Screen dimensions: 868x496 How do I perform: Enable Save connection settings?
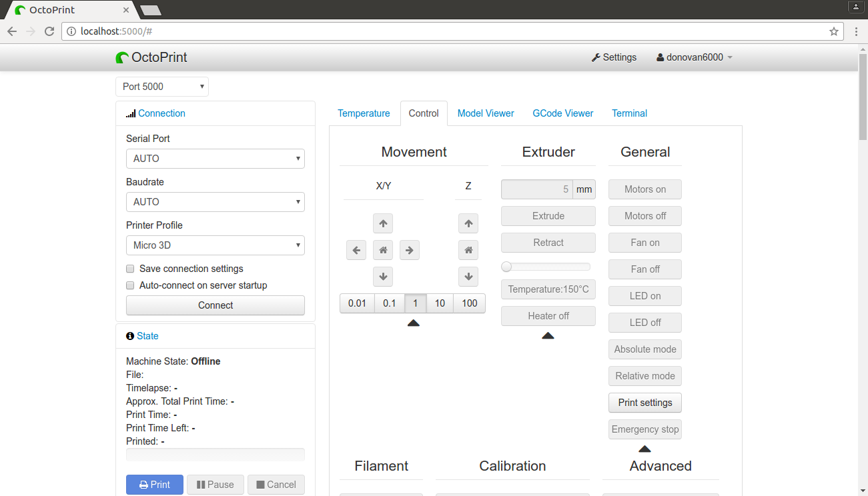tap(130, 269)
